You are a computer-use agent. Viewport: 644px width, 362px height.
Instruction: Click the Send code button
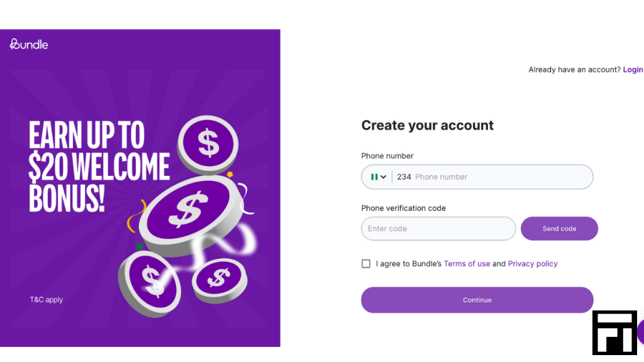[559, 229]
